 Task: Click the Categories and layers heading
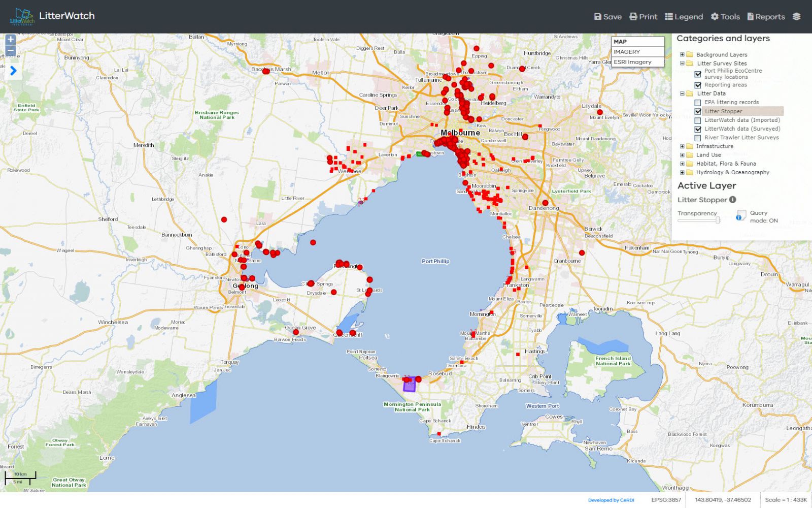pos(723,39)
